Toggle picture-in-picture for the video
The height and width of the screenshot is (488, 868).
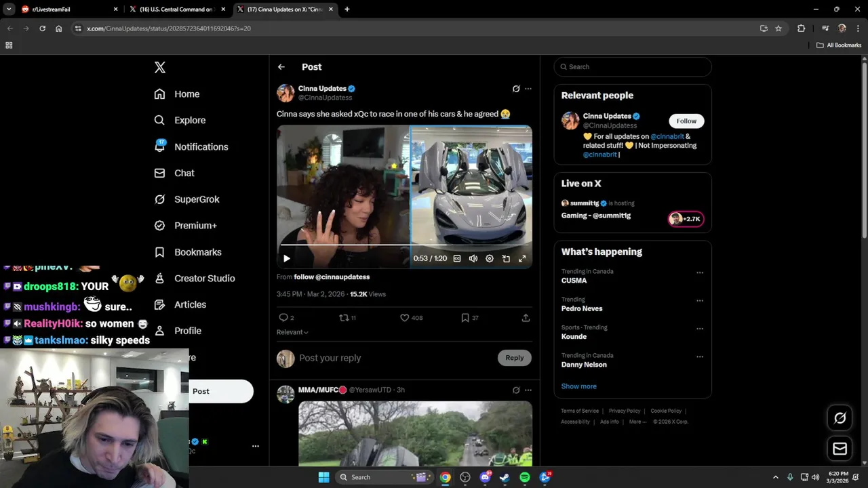506,258
